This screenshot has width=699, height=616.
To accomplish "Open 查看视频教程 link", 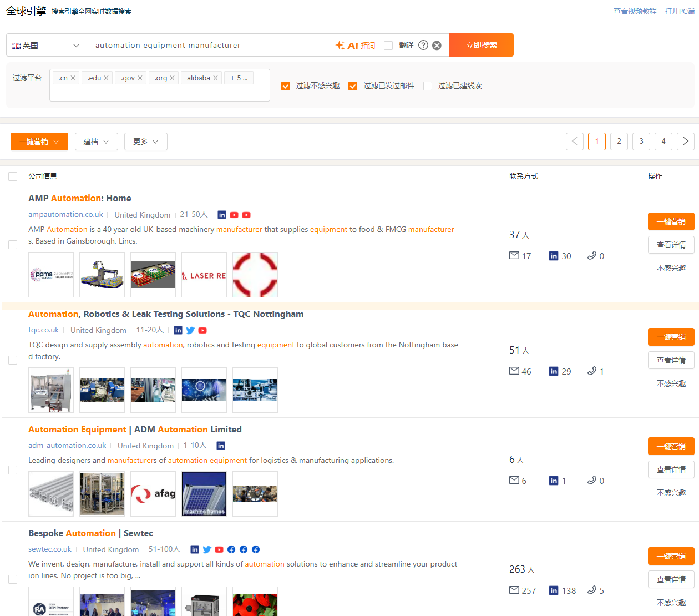I will click(635, 11).
